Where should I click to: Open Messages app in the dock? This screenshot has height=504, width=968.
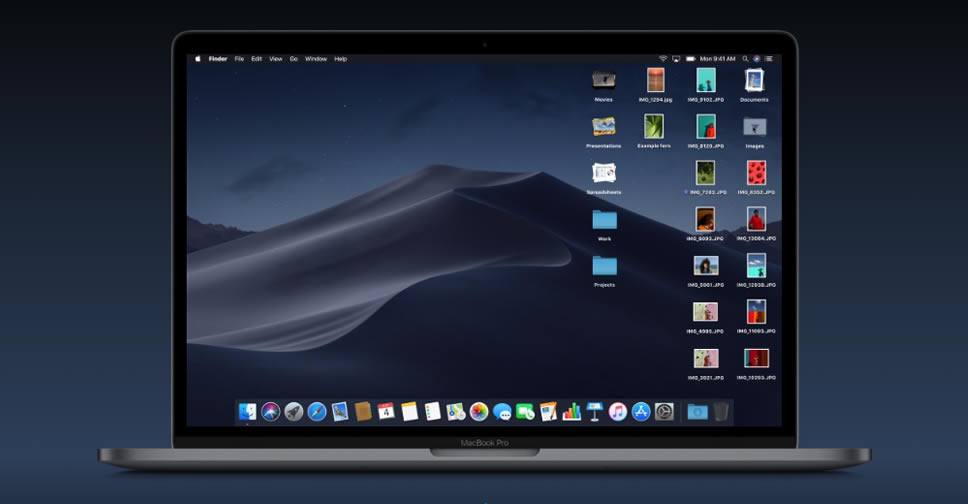pos(502,411)
